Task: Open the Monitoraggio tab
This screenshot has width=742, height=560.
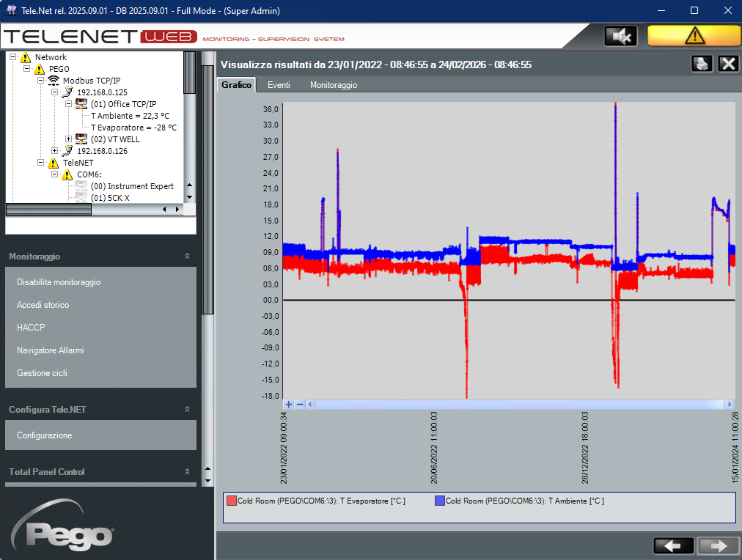Action: [x=334, y=85]
